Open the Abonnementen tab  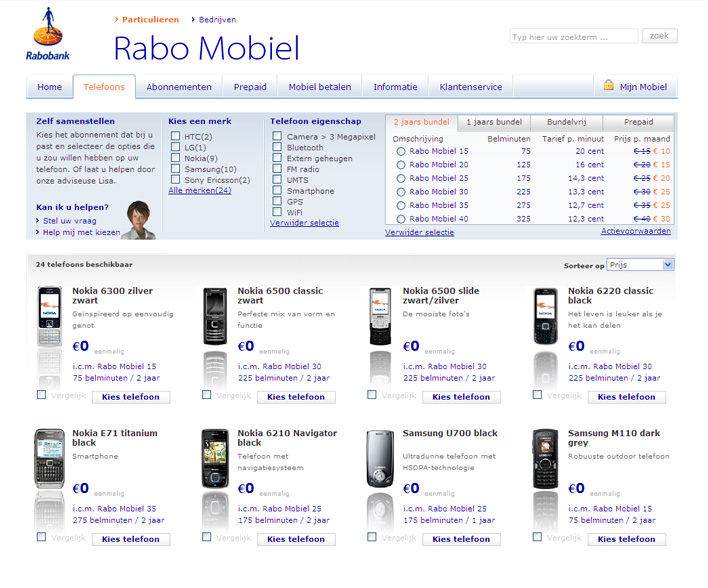pyautogui.click(x=179, y=87)
